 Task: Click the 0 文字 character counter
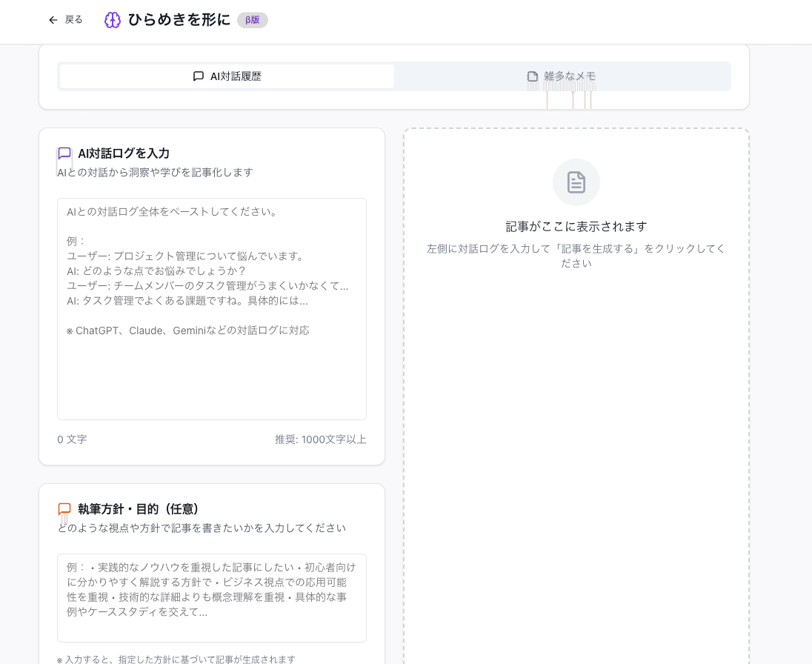[x=72, y=439]
